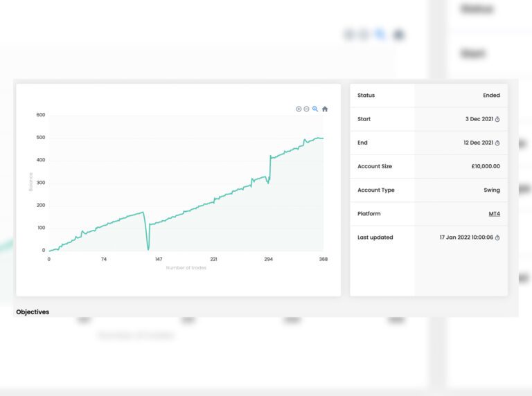Image resolution: width=532 pixels, height=396 pixels.
Task: Click the 3 Dec 2021 start date text
Action: click(479, 119)
